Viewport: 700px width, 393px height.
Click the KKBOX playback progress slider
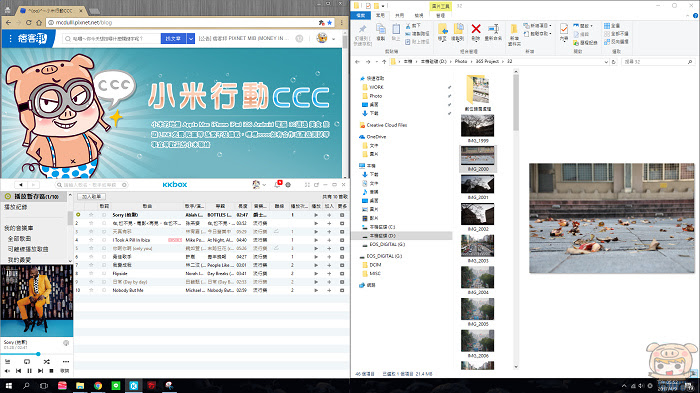[36, 354]
